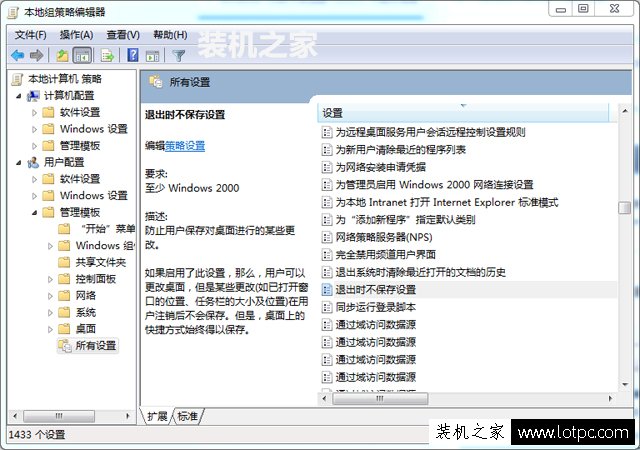Click the Forward arrow toolbar icon
The height and width of the screenshot is (450, 640).
37,55
